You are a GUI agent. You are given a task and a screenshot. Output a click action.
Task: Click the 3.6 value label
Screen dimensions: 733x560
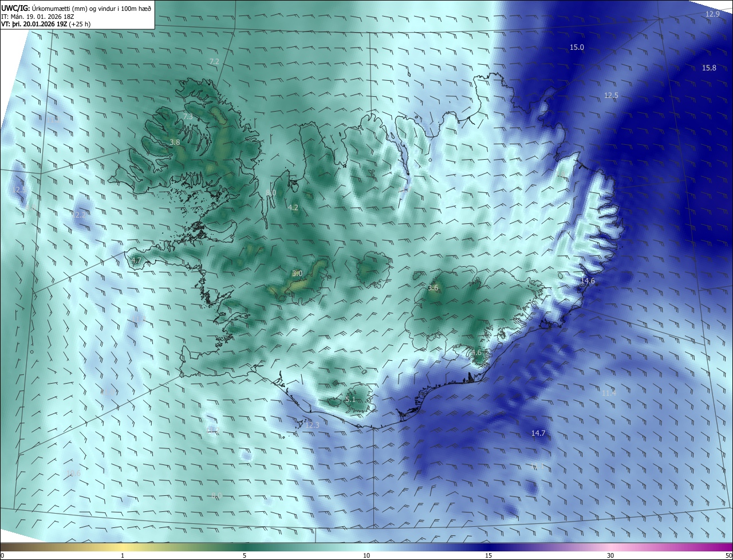pyautogui.click(x=433, y=288)
